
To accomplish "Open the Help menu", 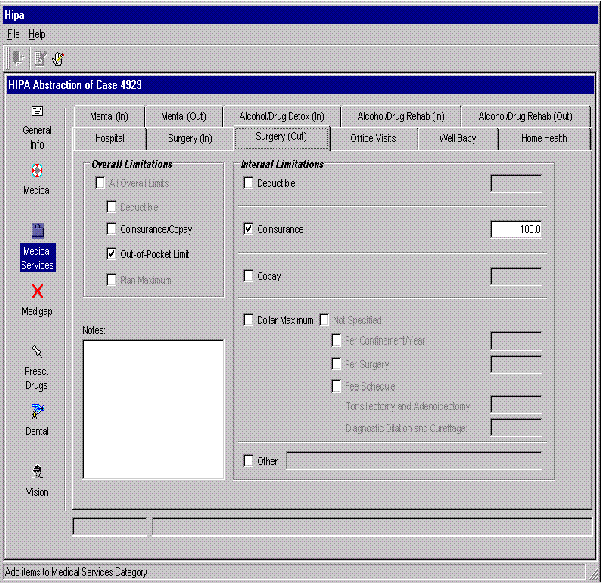I will click(x=37, y=34).
